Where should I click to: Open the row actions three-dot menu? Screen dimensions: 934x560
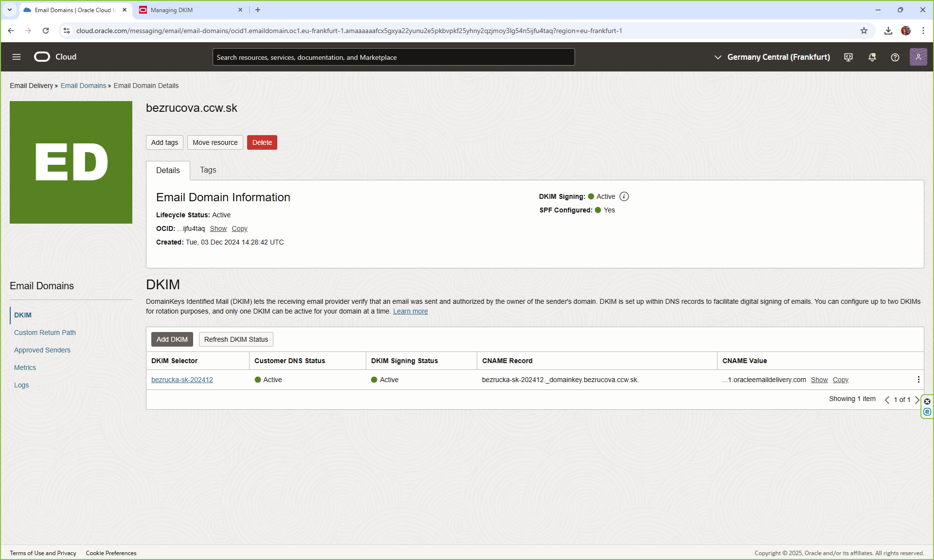coord(918,380)
